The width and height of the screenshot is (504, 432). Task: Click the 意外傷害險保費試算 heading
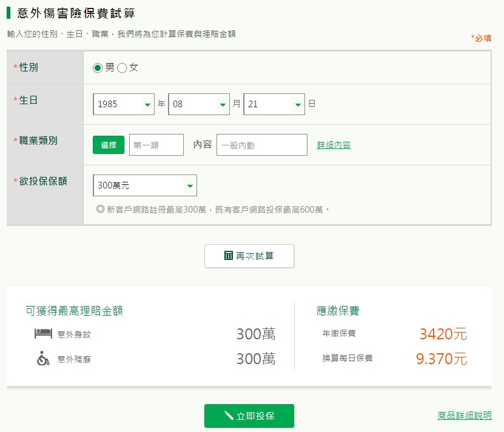point(76,13)
